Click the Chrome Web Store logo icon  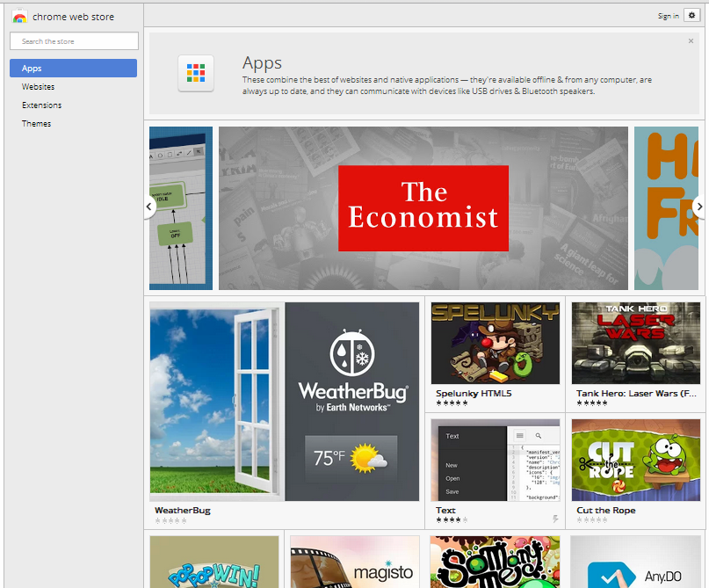click(x=19, y=17)
